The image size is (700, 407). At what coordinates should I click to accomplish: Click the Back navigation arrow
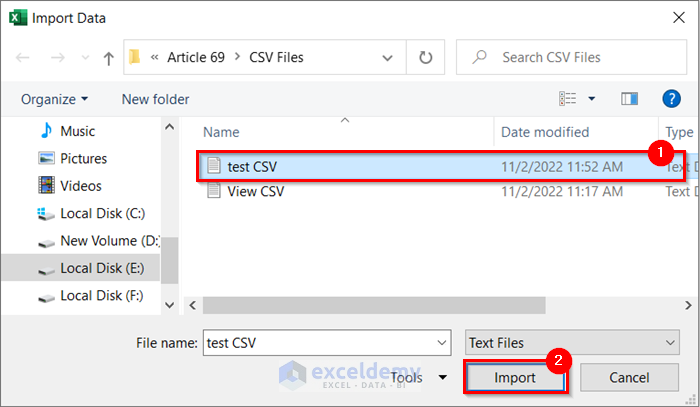pyautogui.click(x=23, y=58)
